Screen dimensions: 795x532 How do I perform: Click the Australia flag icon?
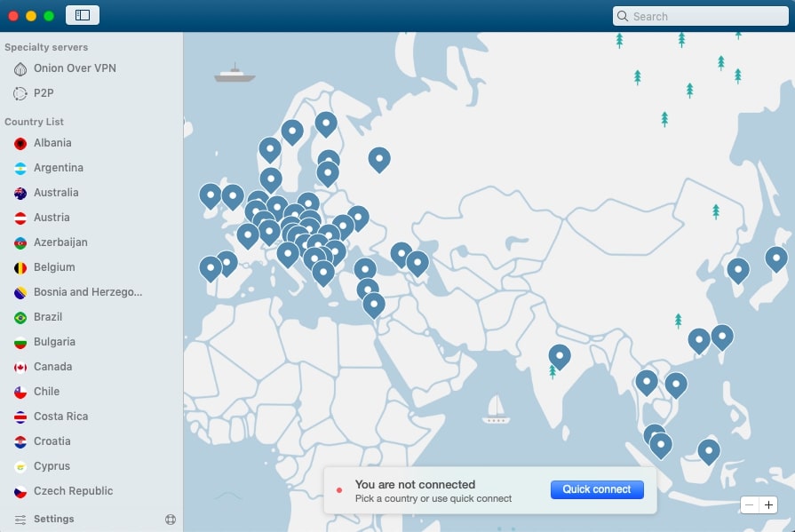(x=20, y=194)
